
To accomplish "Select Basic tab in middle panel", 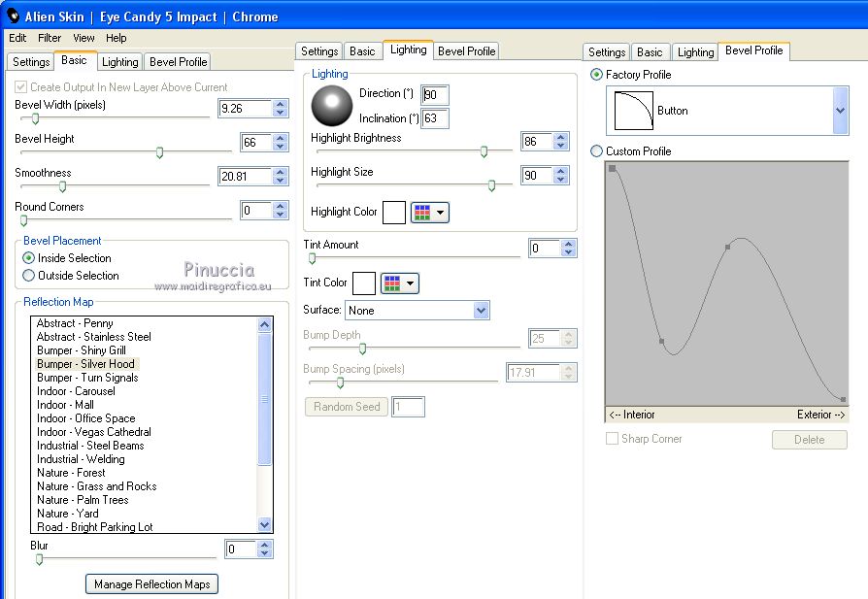I will [x=362, y=50].
